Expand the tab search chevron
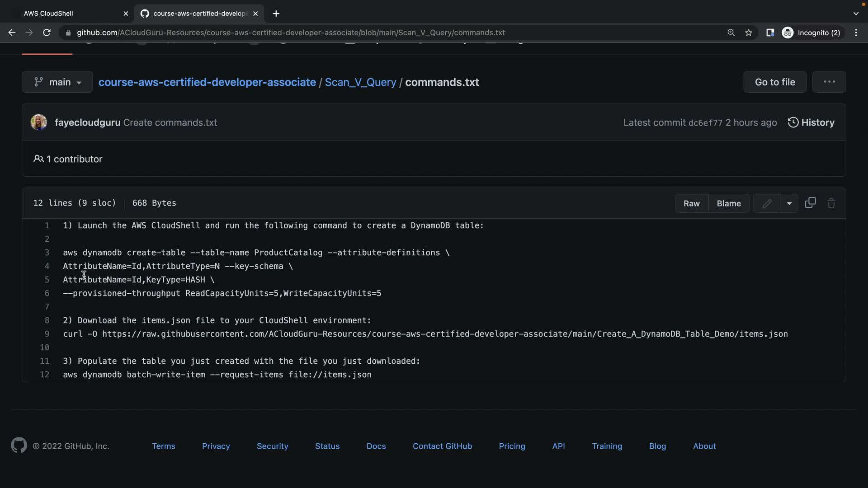Screen dimensions: 868x488 click(855, 14)
